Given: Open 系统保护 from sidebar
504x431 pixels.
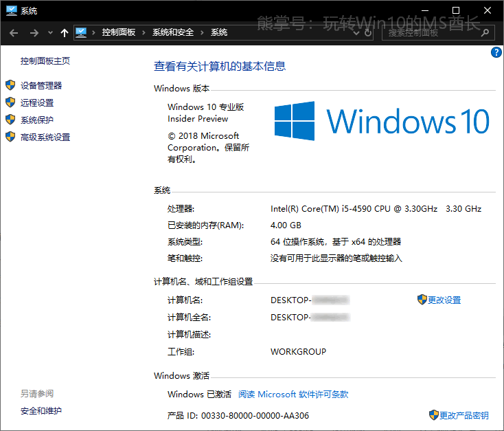Looking at the screenshot, I should (x=37, y=120).
